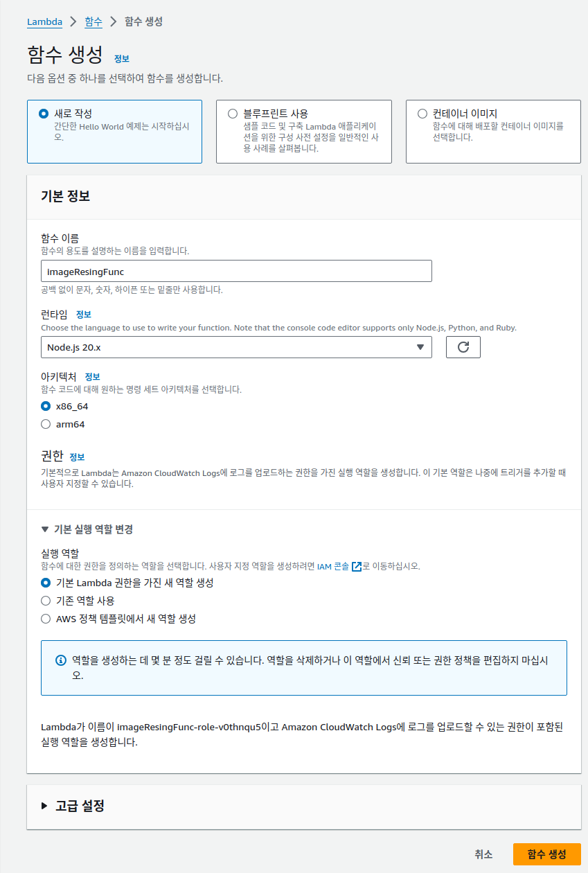Click the imageResingFunc name input field

pos(235,271)
